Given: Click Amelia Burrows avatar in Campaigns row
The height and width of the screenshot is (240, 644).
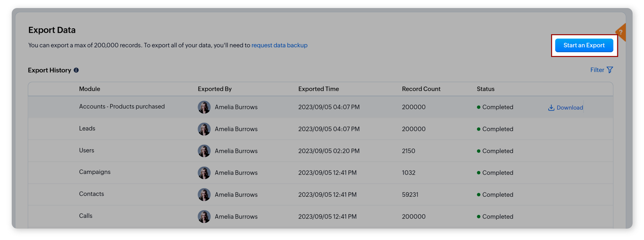Looking at the screenshot, I should (204, 173).
